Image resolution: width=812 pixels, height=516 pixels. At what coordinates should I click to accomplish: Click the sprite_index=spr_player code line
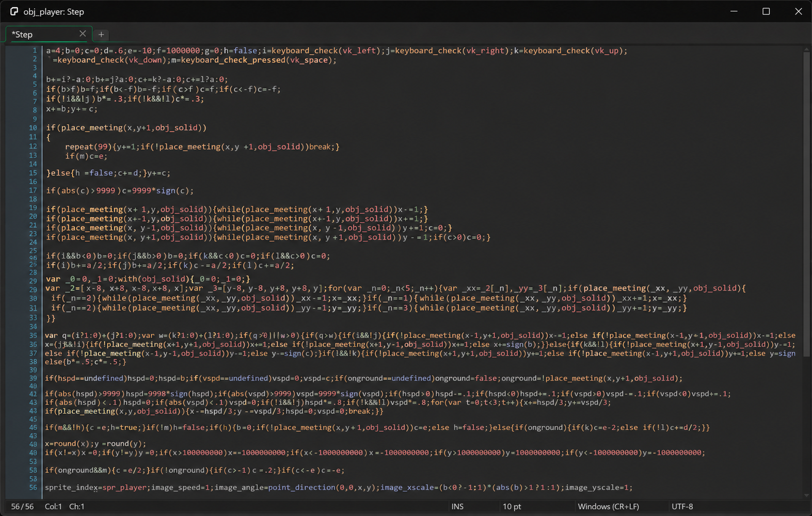[339, 487]
